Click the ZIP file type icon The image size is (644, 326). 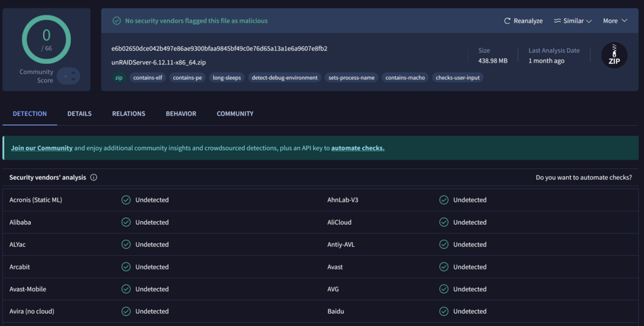(614, 55)
